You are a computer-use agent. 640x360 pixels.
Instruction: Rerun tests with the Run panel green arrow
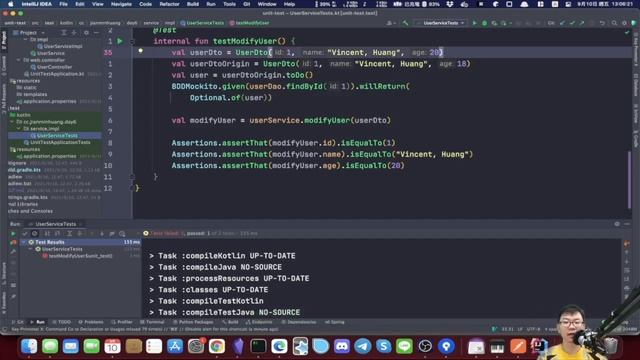point(13,233)
